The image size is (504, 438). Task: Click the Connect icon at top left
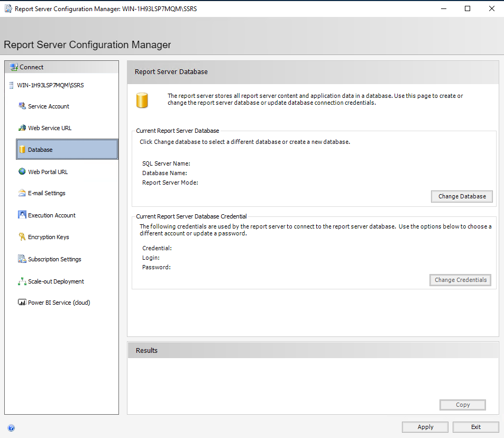click(x=13, y=67)
